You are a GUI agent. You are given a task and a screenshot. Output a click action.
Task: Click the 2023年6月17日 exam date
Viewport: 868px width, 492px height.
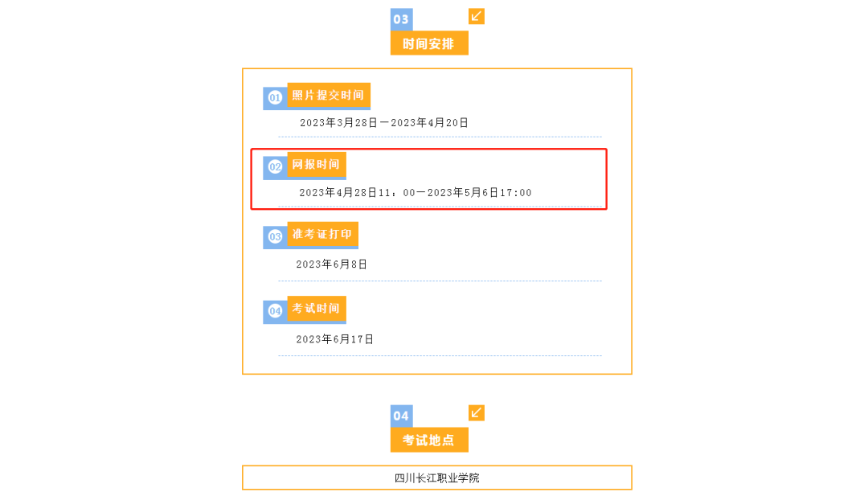pyautogui.click(x=335, y=339)
